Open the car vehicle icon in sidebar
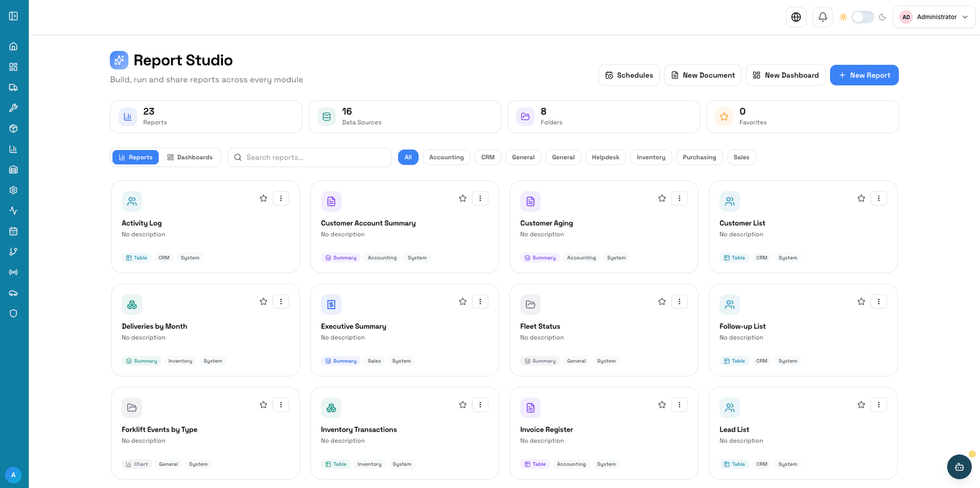980x488 pixels. click(13, 293)
